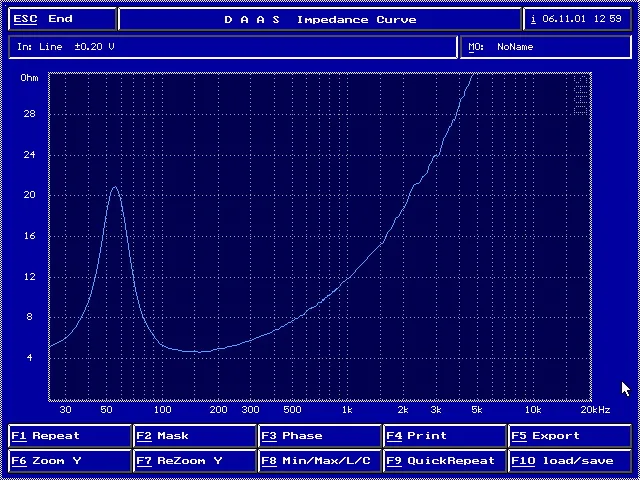Click the impedance peak near 50 Hz
Screen dimensions: 640x480
[115, 188]
